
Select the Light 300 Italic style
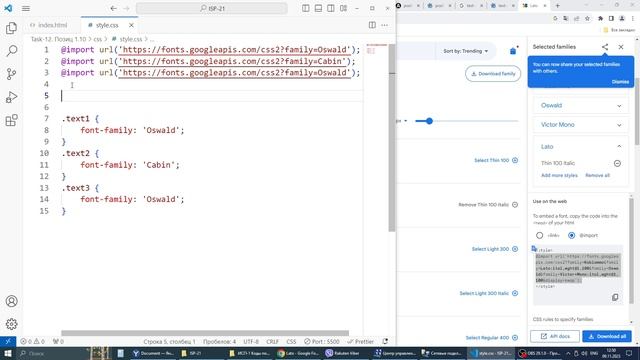pyautogui.click(x=489, y=293)
